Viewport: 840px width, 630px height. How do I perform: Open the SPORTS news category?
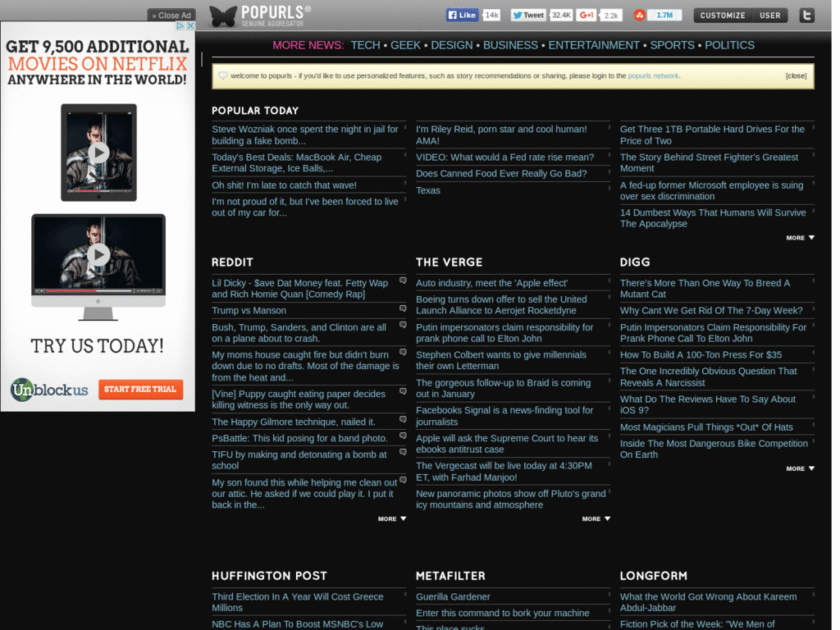click(x=673, y=46)
